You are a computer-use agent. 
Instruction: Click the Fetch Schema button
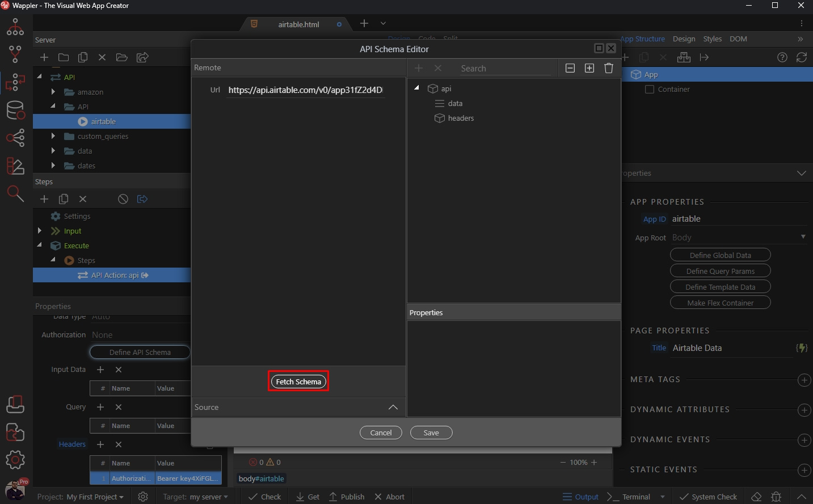[298, 382]
